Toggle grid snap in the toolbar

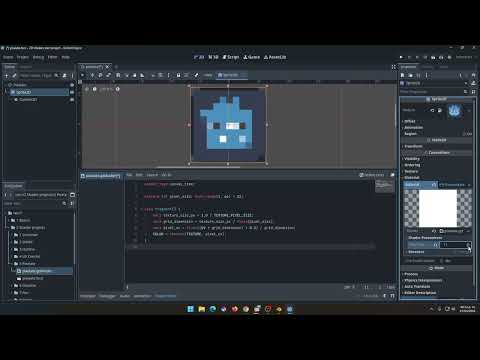tap(161, 75)
